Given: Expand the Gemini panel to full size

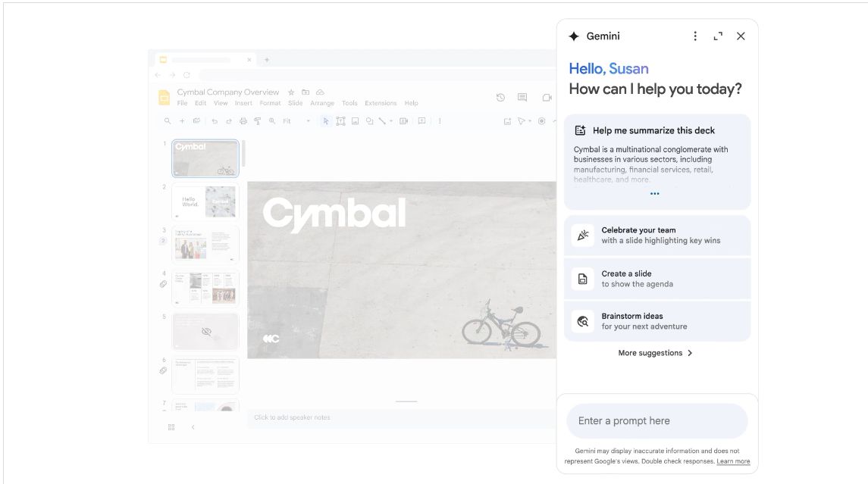Looking at the screenshot, I should coord(718,36).
